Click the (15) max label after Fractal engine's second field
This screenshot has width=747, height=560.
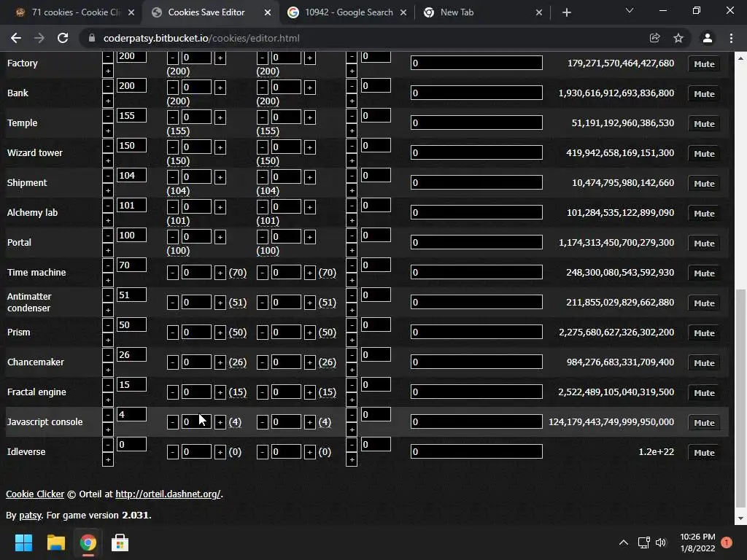click(x=328, y=392)
